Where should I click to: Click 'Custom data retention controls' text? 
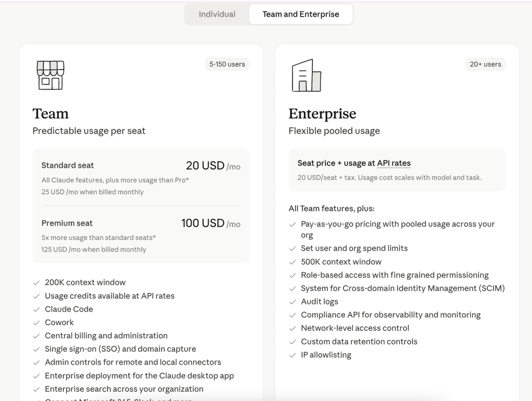[359, 342]
